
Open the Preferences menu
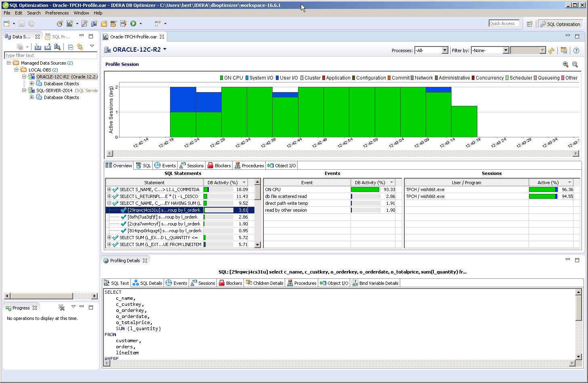pyautogui.click(x=57, y=13)
